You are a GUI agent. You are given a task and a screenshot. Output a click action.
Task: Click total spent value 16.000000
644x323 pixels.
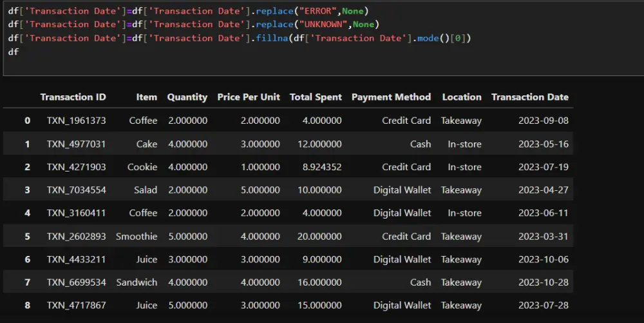click(319, 282)
